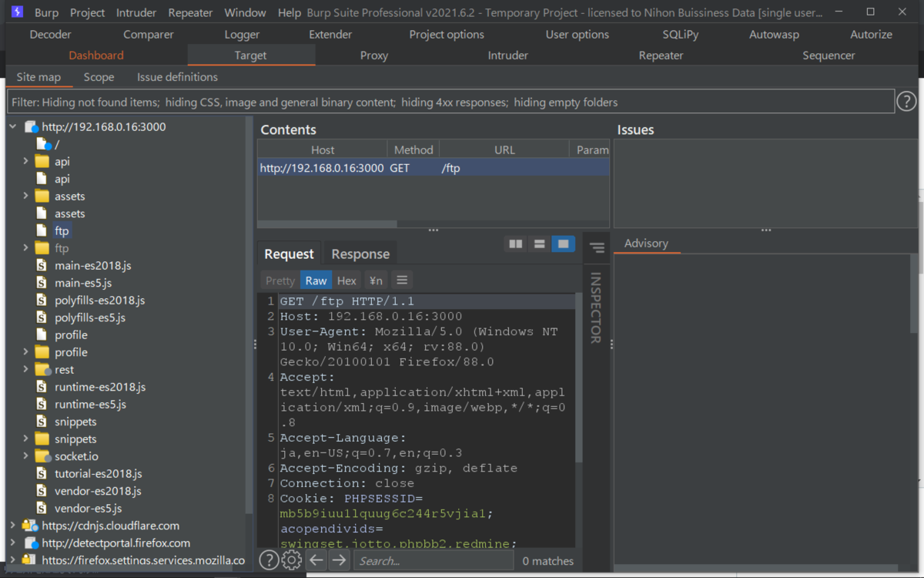Expand the profile folder
The image size is (924, 578).
[x=25, y=352]
